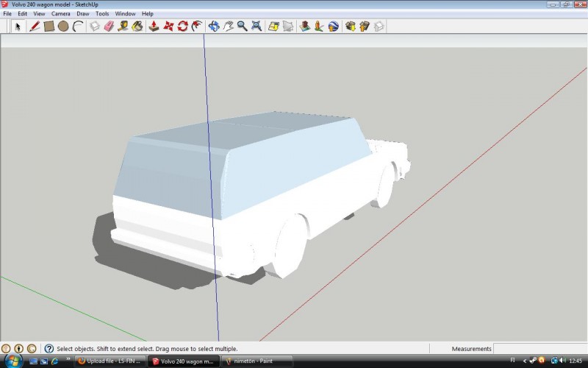Click the geo-location status bar icon

(6, 348)
